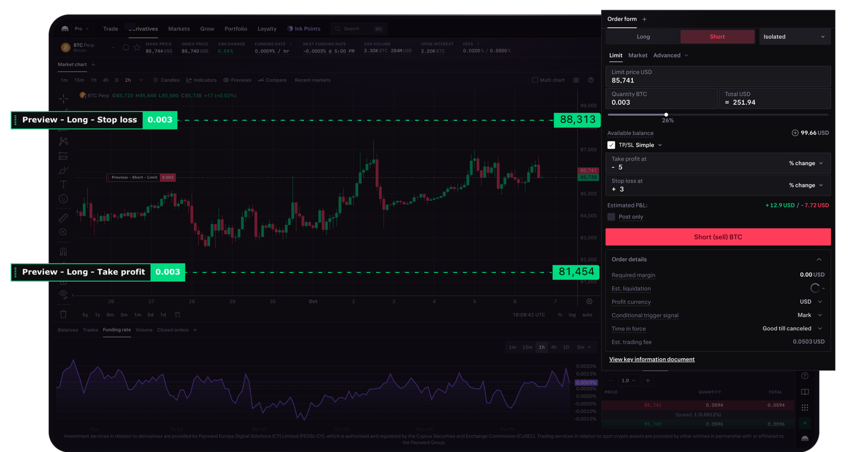Enable the Post only checkbox
Screen dimensions: 868x452
pos(611,217)
